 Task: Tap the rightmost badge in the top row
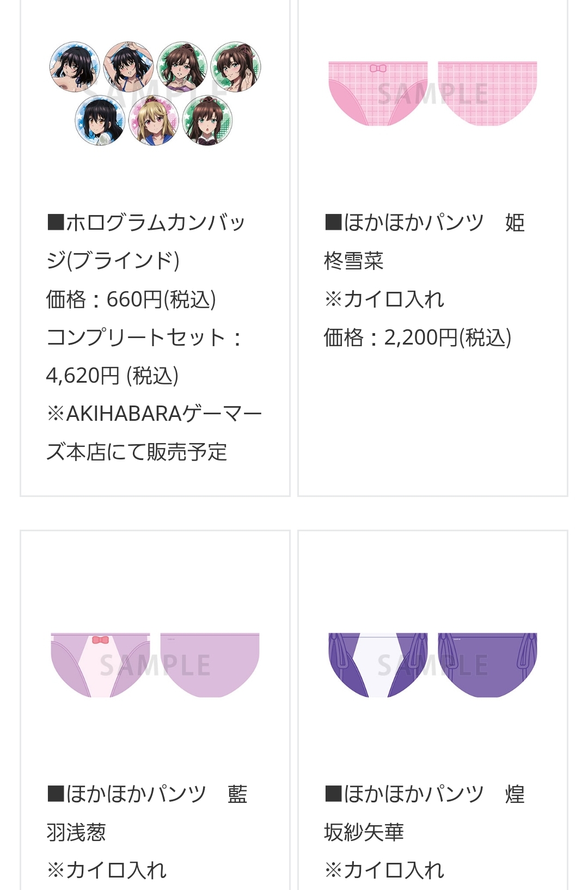click(236, 67)
